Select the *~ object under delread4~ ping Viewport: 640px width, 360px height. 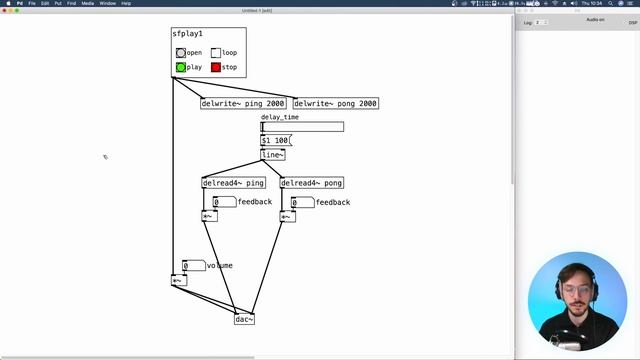(209, 216)
